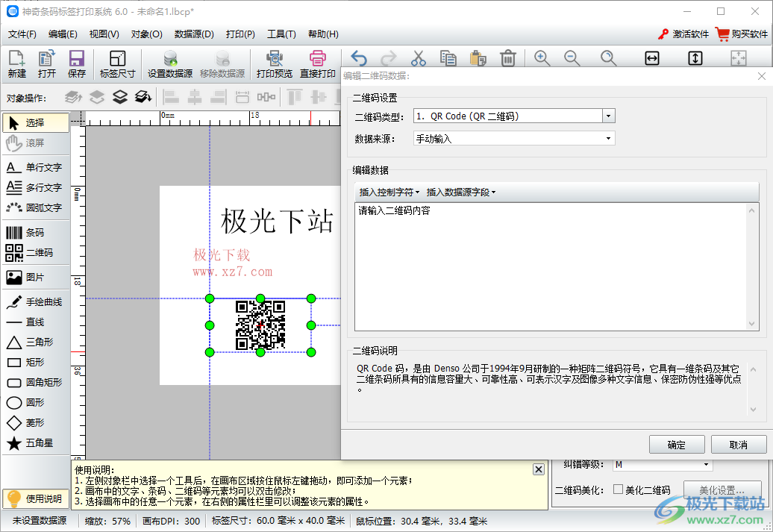Screen dimensions: 773x532
Task: Expand the 插入数据源字段 dropdown
Action: (x=461, y=193)
